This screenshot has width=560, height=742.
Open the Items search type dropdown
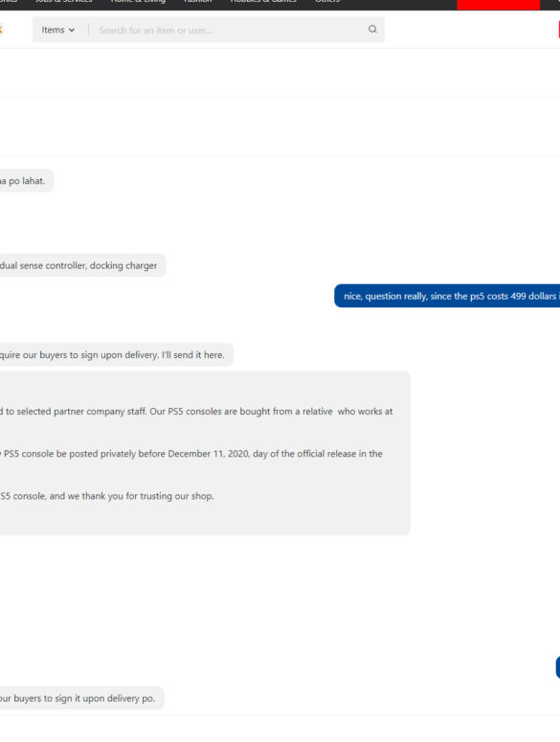pos(58,30)
